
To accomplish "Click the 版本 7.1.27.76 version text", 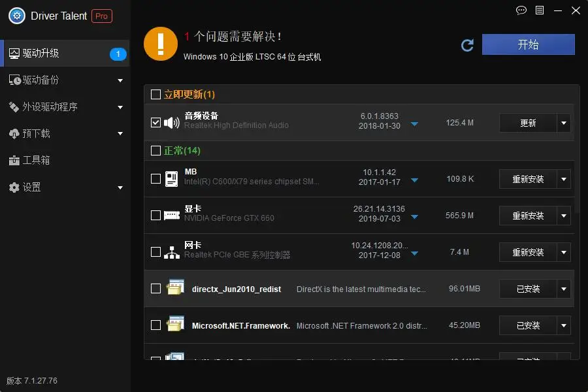I will coord(32,381).
